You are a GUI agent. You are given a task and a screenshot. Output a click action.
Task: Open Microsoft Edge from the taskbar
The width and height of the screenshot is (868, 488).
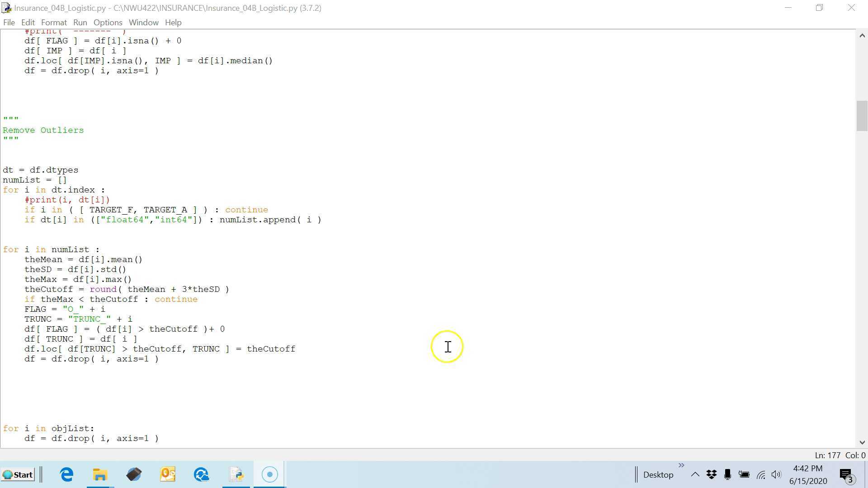pos(66,474)
